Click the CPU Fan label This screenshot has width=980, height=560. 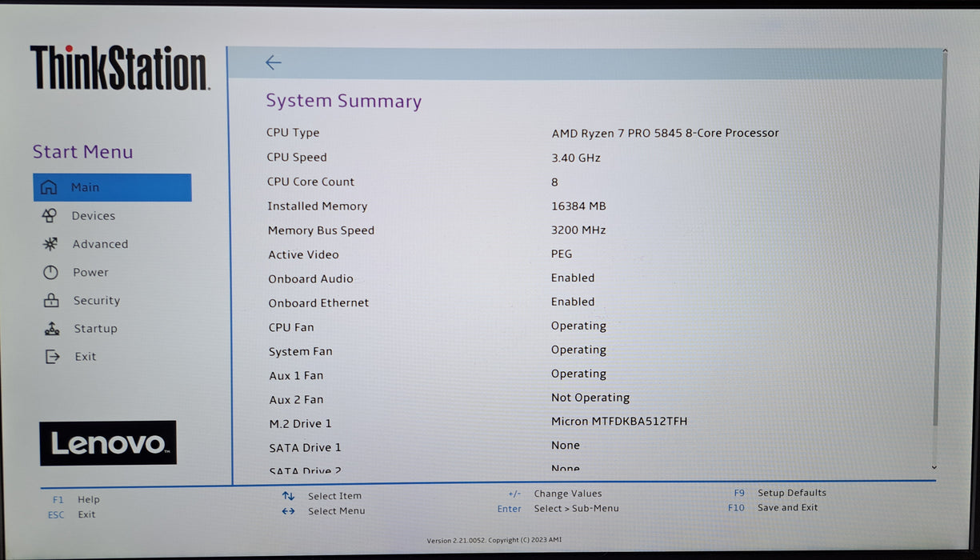291,327
